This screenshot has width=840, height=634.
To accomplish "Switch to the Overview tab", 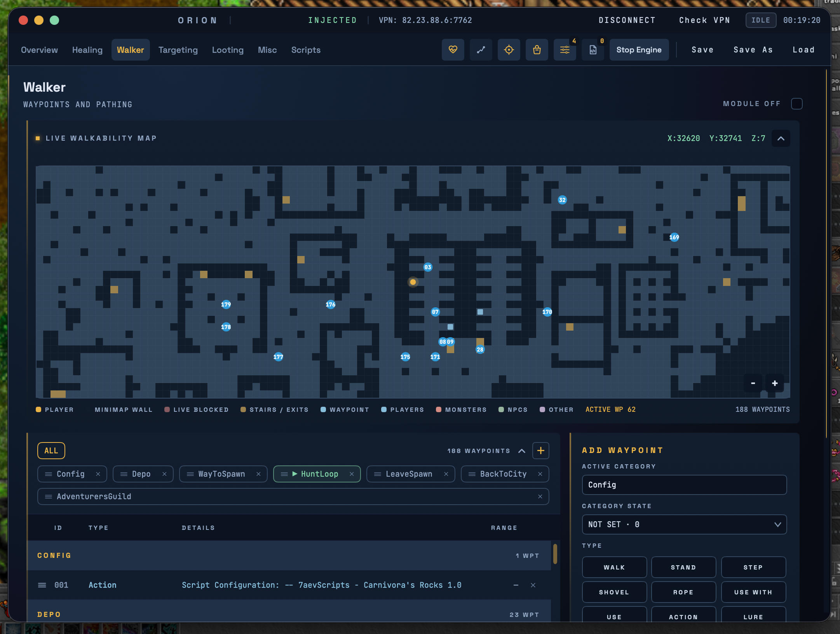I will 39,50.
